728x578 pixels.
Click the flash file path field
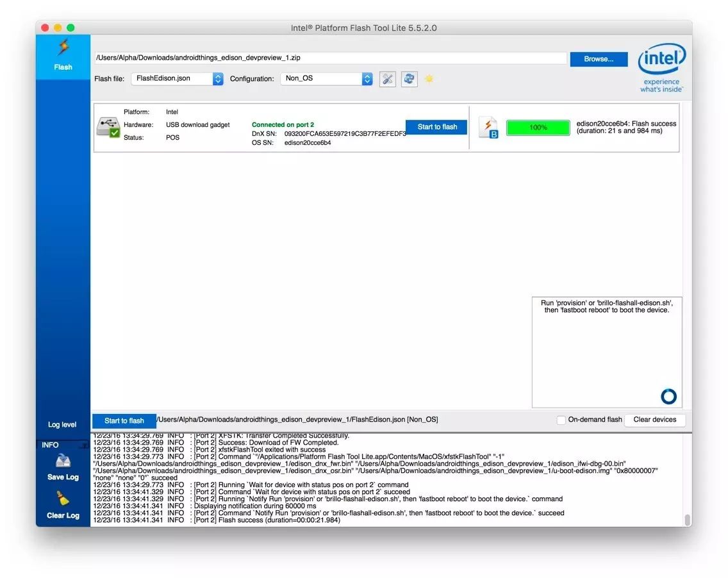point(330,58)
